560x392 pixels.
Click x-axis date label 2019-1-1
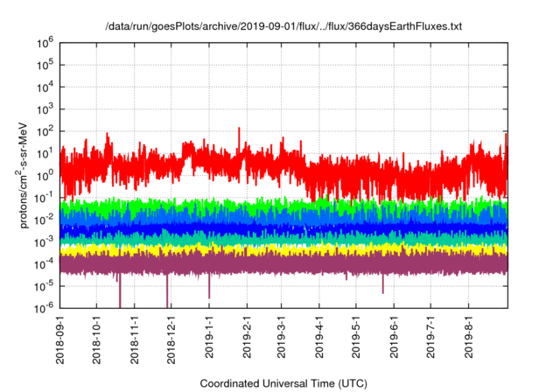click(209, 336)
